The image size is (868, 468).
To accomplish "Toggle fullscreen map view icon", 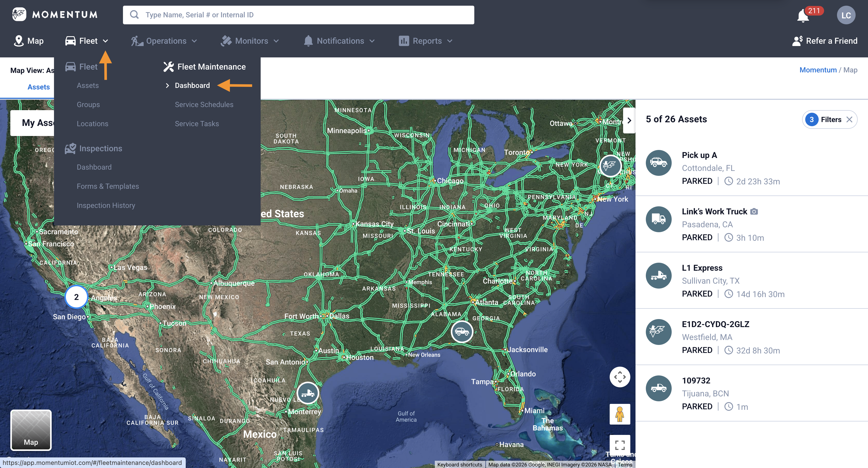I will [x=620, y=445].
